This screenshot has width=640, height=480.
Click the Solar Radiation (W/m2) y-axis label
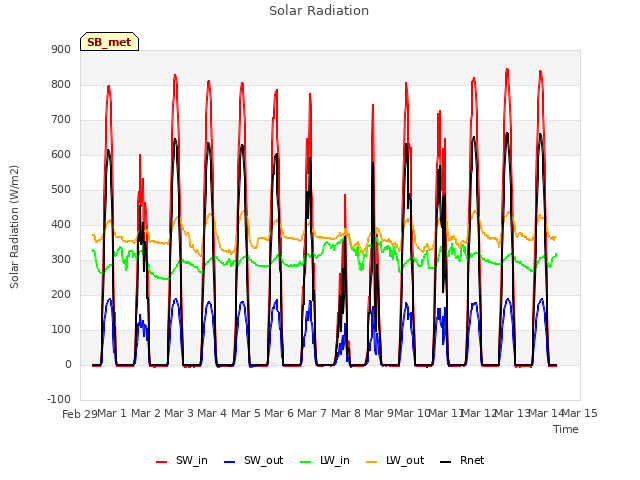pos(14,227)
